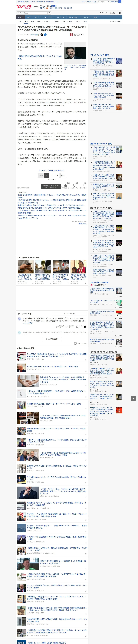Click the ログイン link

(x=42, y=8)
